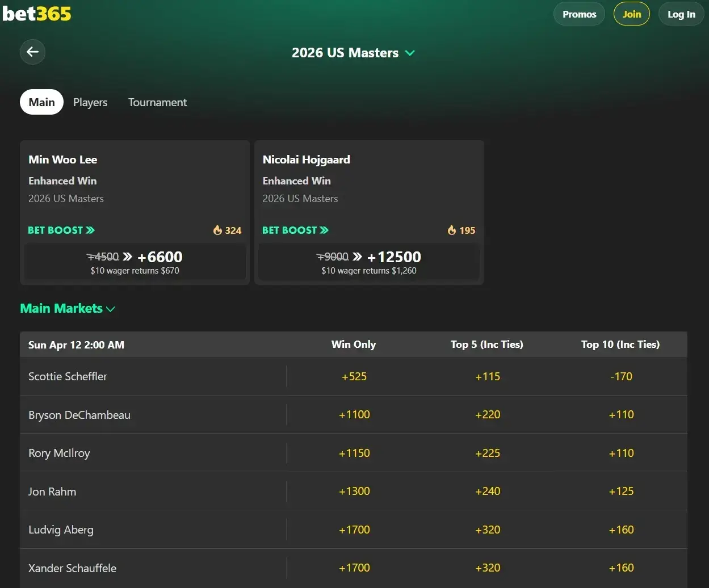This screenshot has width=709, height=588.
Task: Click the Join button
Action: coord(631,14)
